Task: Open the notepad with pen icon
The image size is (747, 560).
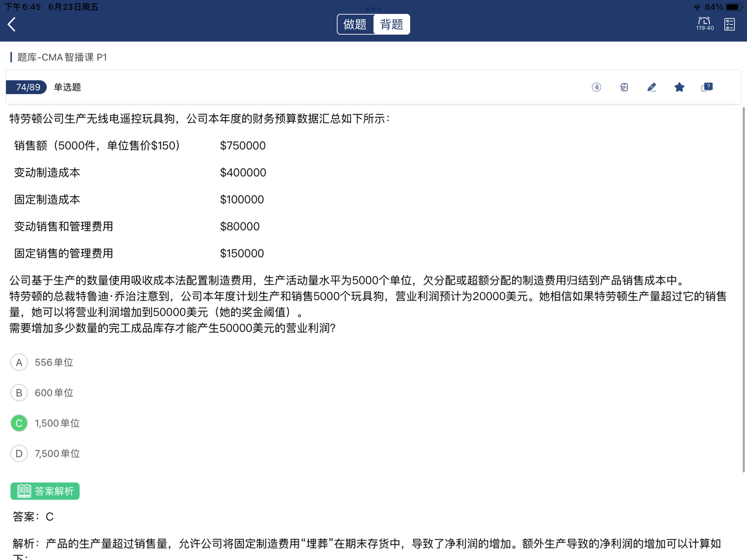Action: tap(624, 87)
